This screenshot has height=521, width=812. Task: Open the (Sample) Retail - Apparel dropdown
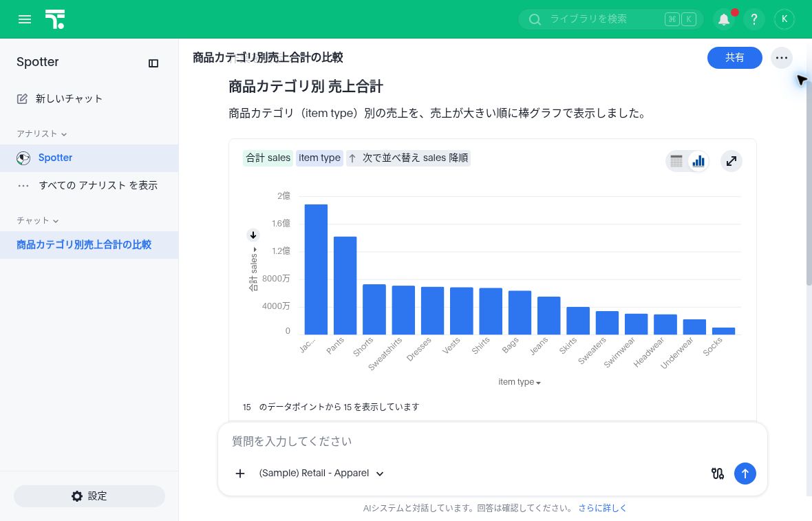tap(321, 474)
